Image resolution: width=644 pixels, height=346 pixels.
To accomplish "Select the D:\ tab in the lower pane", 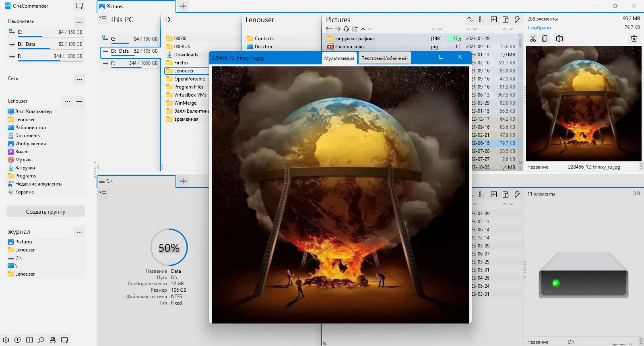I will coord(136,181).
